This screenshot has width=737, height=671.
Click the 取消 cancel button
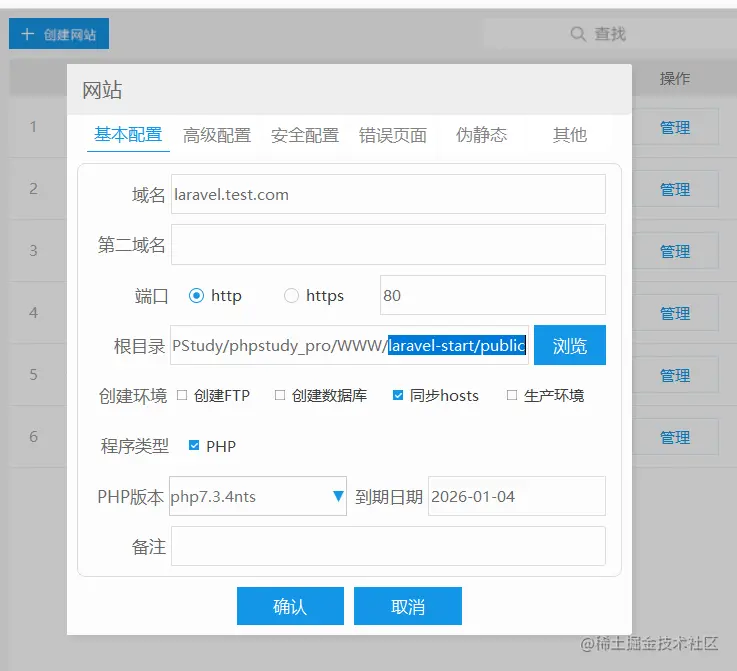pos(408,606)
